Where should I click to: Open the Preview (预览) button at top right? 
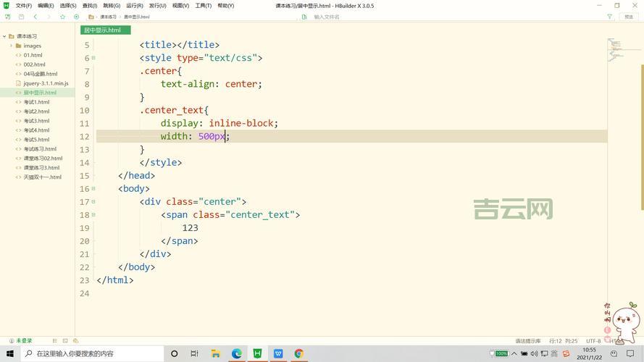628,17
